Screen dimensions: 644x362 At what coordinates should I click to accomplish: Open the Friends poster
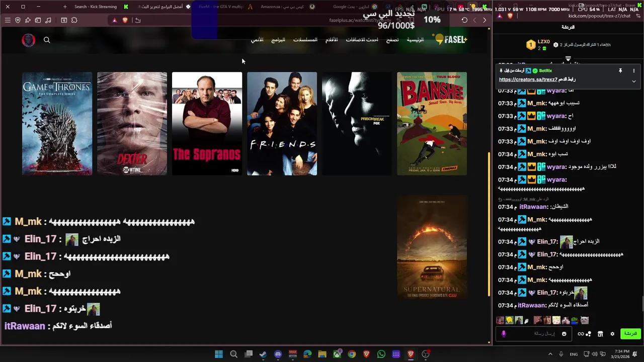(282, 124)
